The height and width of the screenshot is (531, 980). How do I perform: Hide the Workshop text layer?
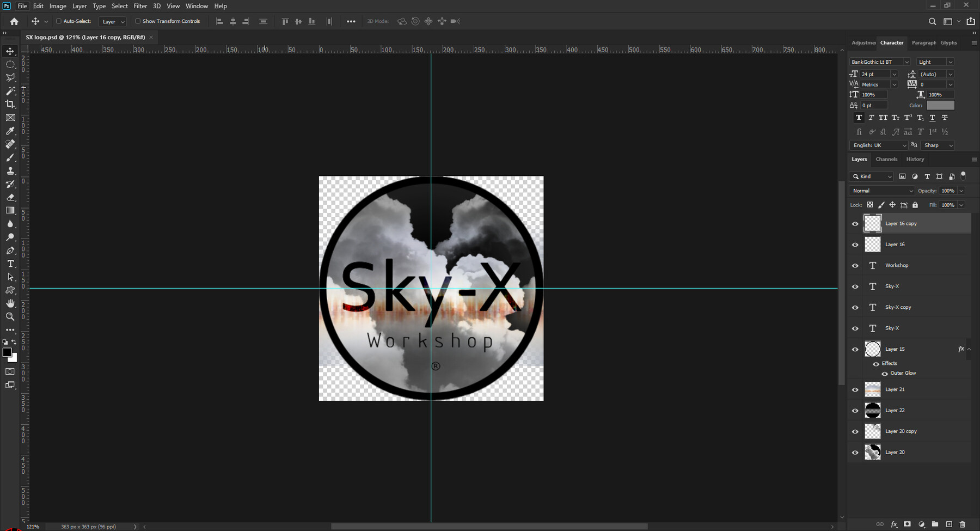(855, 265)
